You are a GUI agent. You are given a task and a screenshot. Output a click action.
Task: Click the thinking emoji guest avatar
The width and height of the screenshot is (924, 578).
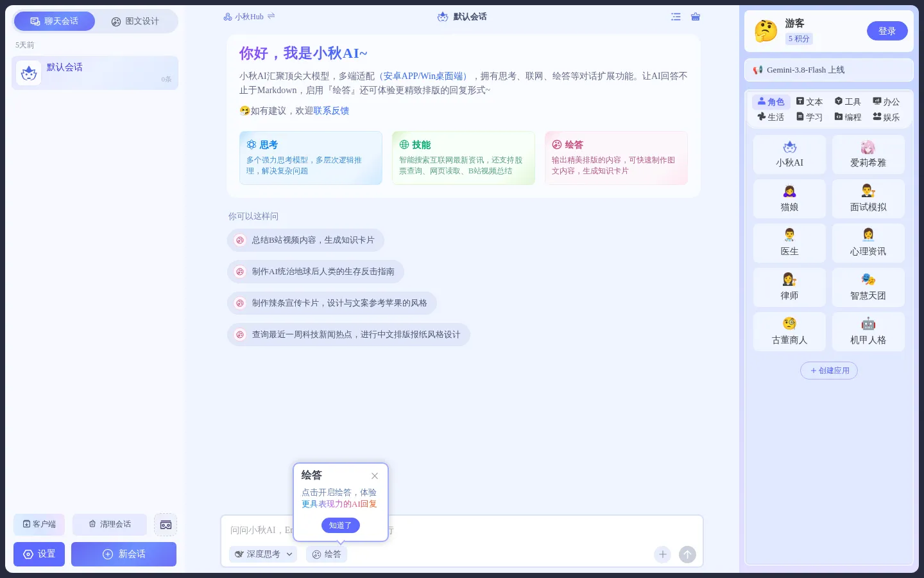pos(766,31)
